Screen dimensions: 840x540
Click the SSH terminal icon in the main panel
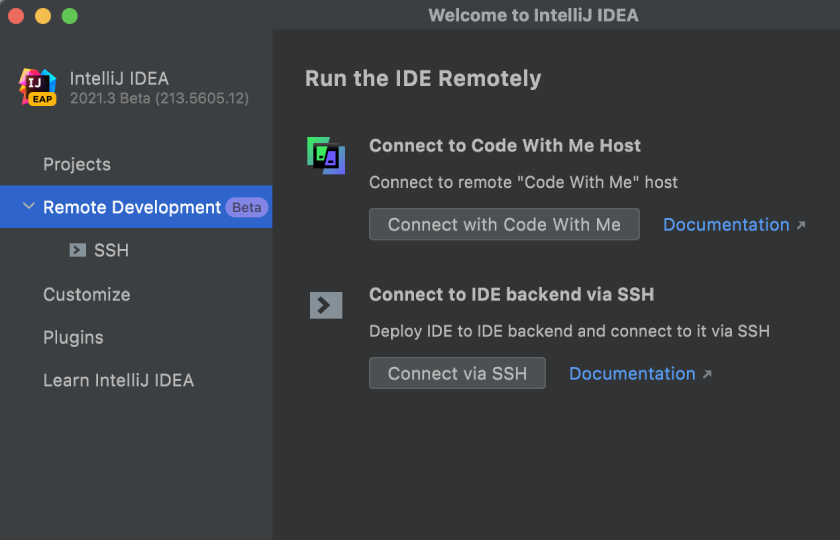tap(326, 305)
